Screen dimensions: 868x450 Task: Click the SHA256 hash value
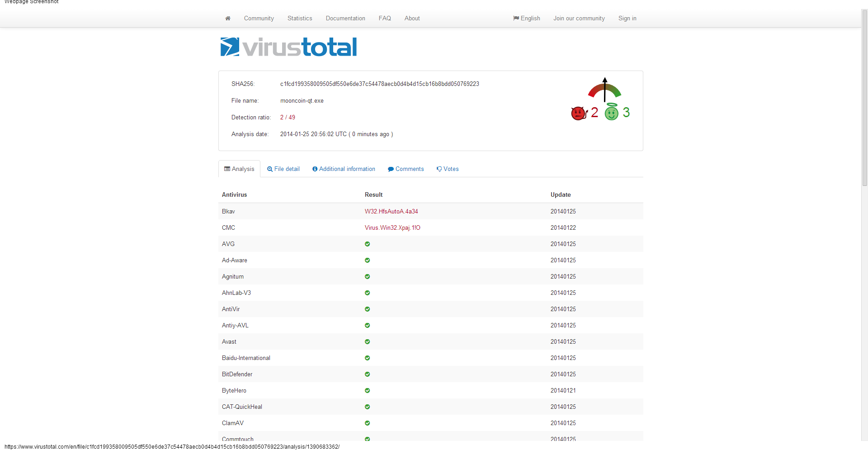[x=380, y=84]
